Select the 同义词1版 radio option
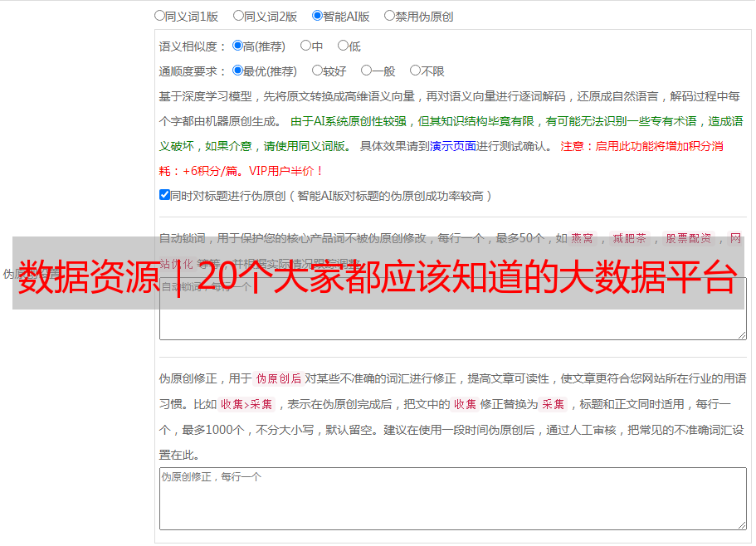 tap(159, 16)
